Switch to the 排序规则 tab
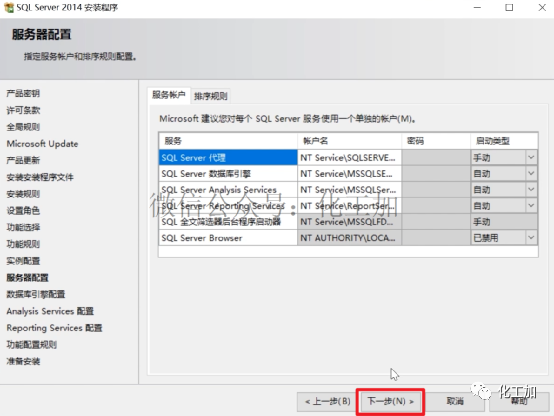This screenshot has height=416, width=554. [211, 96]
